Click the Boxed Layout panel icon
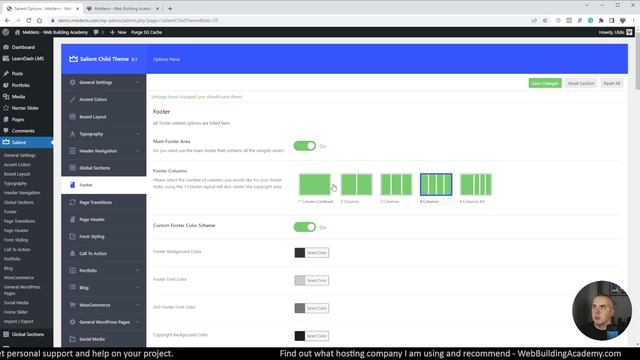Viewport: 640px width, 360px height. tap(72, 117)
